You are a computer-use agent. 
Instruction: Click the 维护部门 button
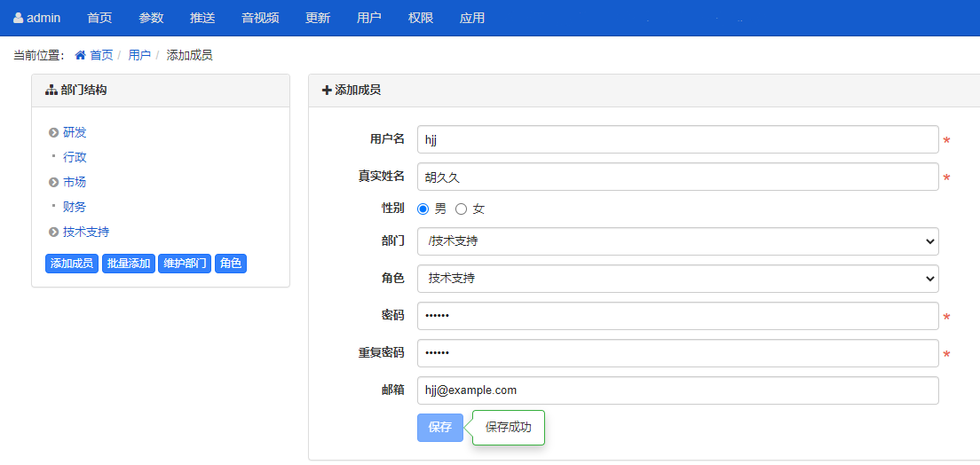pos(185,264)
